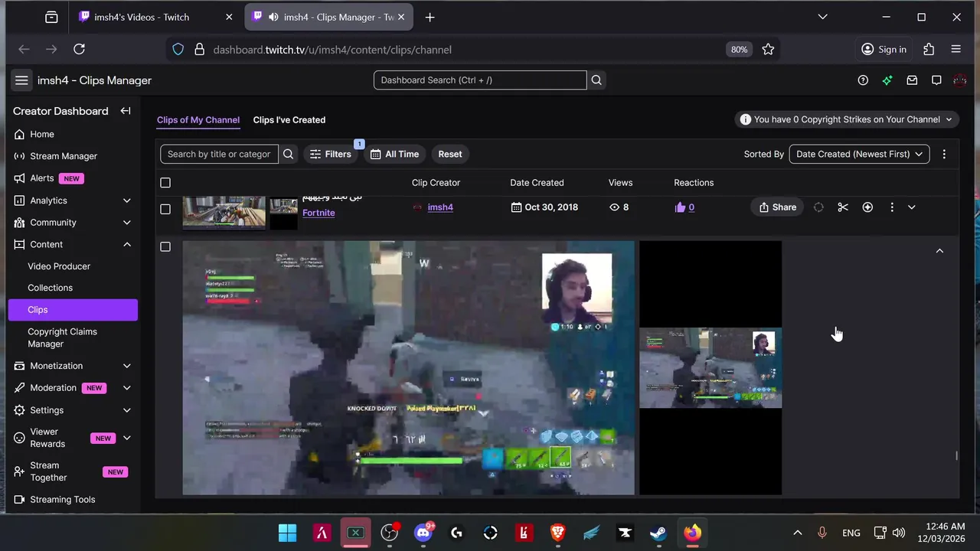The height and width of the screenshot is (551, 980).
Task: Open Collections under Content
Action: [50, 288]
